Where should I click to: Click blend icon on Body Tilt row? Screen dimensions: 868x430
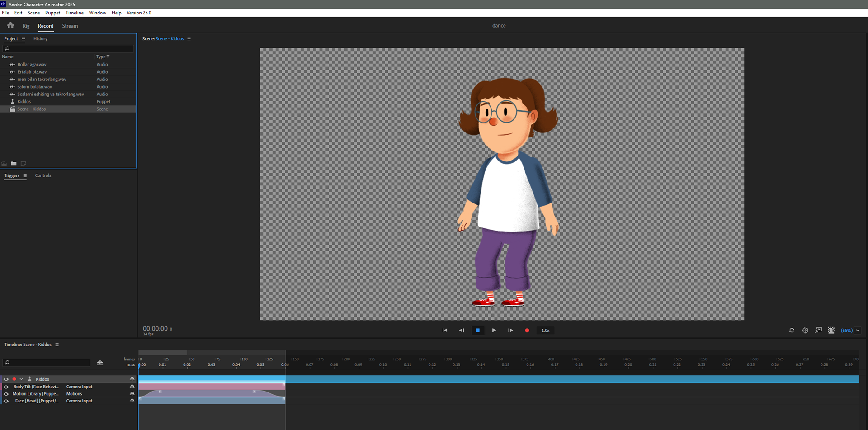tap(132, 387)
